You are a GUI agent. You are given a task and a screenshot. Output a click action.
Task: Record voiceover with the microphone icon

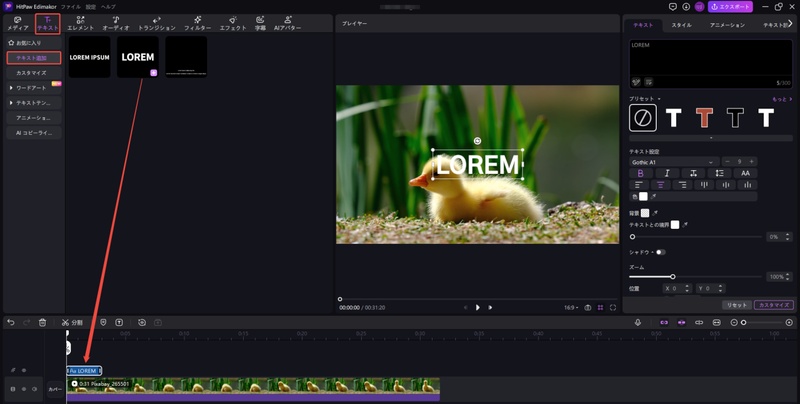[638, 322]
